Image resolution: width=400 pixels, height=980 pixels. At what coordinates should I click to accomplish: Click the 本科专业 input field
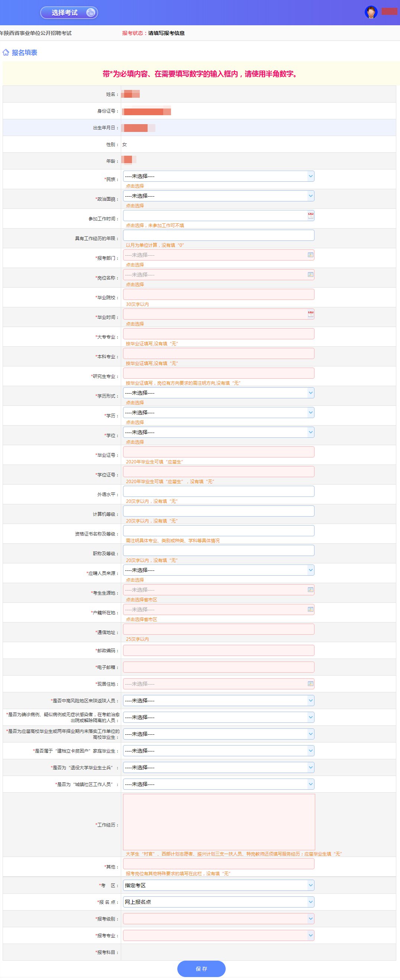coord(219,353)
